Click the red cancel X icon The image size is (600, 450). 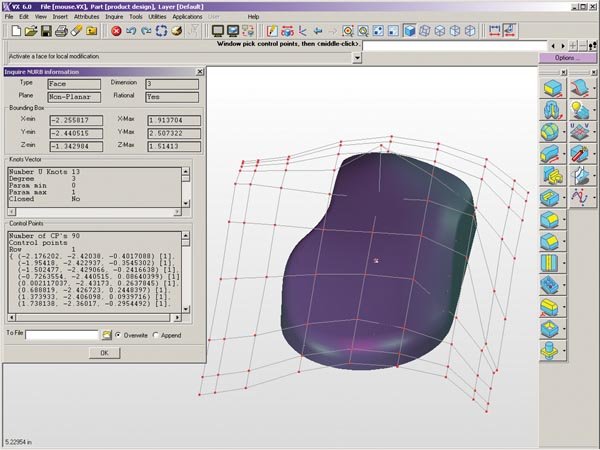pyautogui.click(x=116, y=31)
